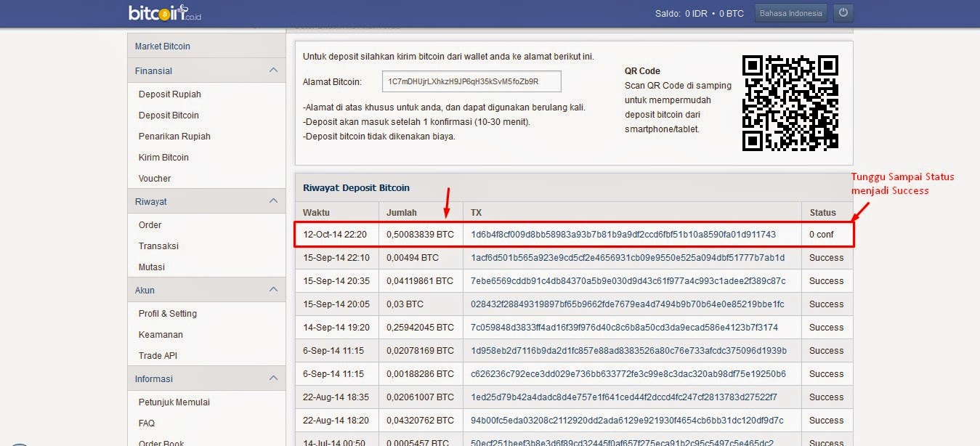This screenshot has height=446, width=980.
Task: Open transaction hash starting with 1acf6d501b56
Action: tap(628, 258)
